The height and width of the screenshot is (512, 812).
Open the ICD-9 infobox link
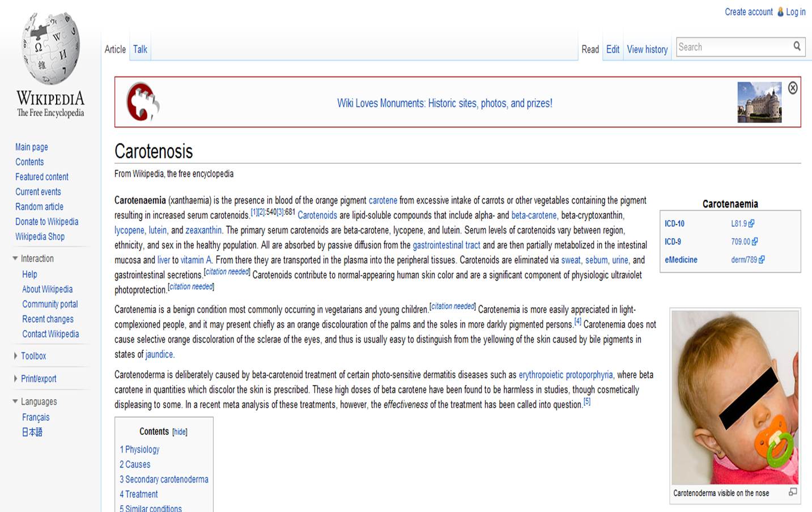673,242
